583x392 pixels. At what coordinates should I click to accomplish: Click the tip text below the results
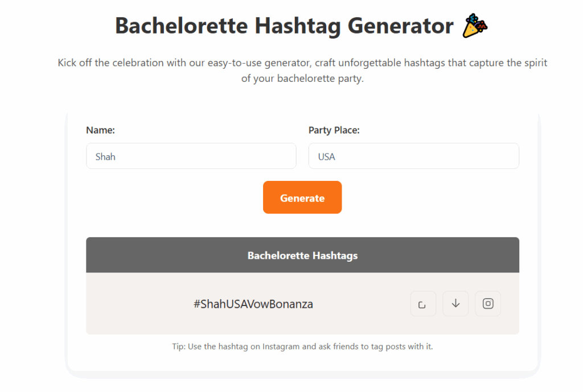[x=302, y=346]
